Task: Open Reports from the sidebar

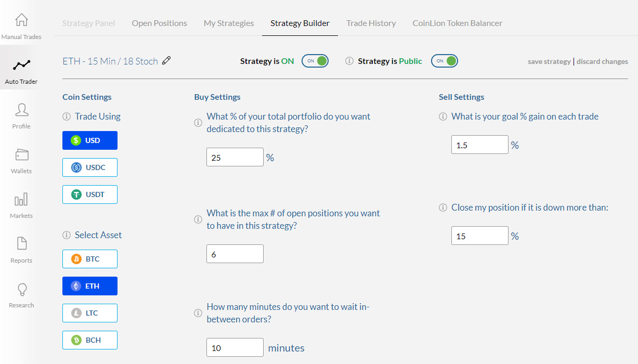Action: coord(21,244)
